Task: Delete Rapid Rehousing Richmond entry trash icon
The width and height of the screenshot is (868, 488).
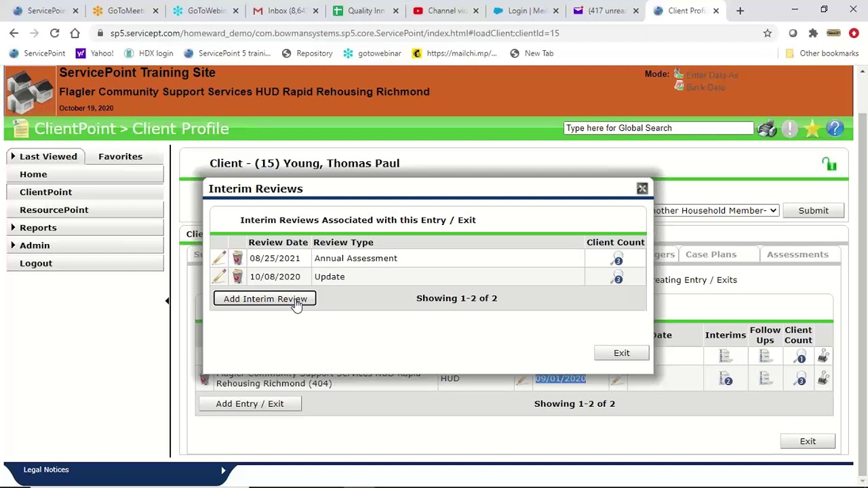Action: pos(204,380)
